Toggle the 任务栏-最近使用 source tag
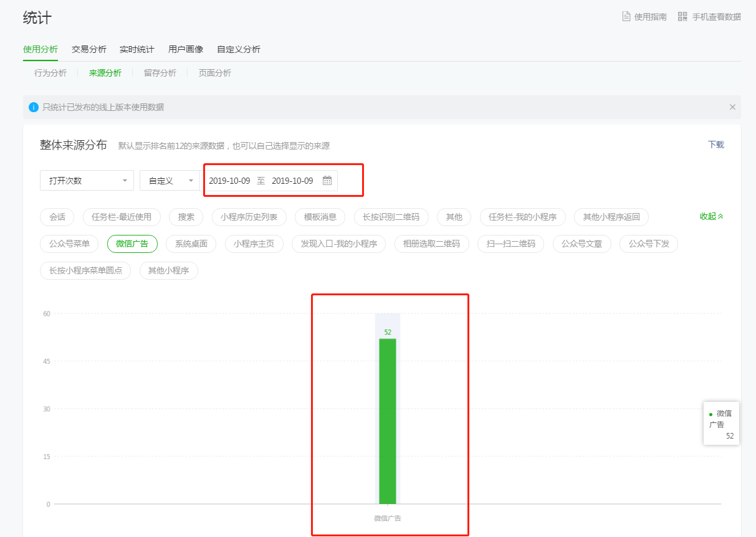 122,217
